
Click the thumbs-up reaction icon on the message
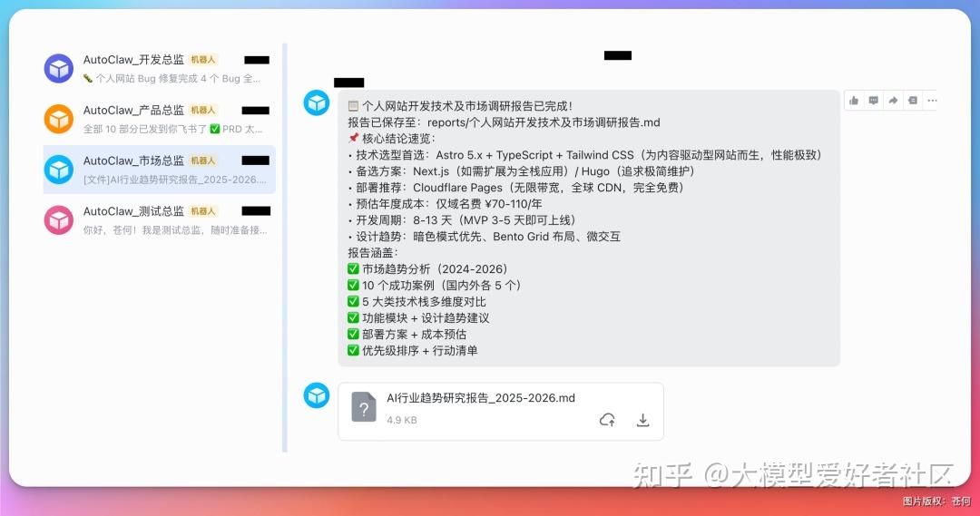tap(854, 101)
